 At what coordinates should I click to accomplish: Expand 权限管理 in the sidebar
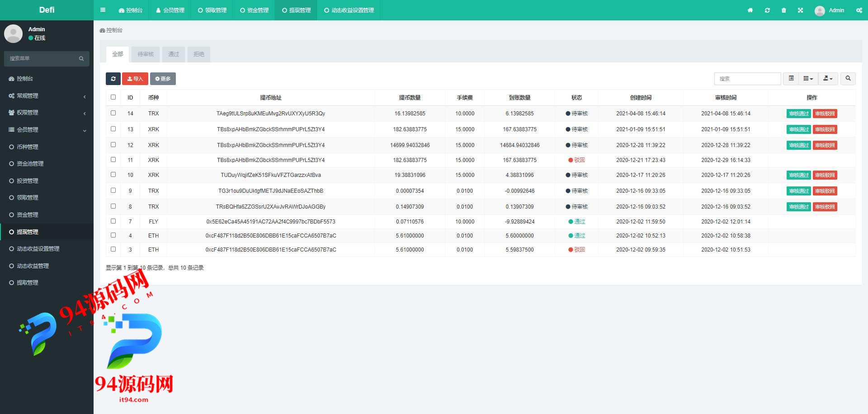47,113
